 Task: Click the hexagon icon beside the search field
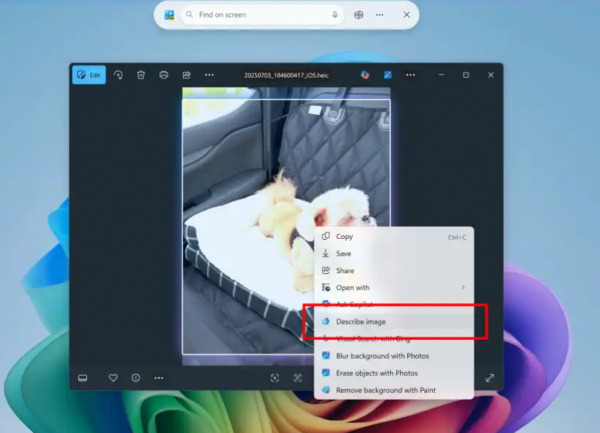[359, 15]
